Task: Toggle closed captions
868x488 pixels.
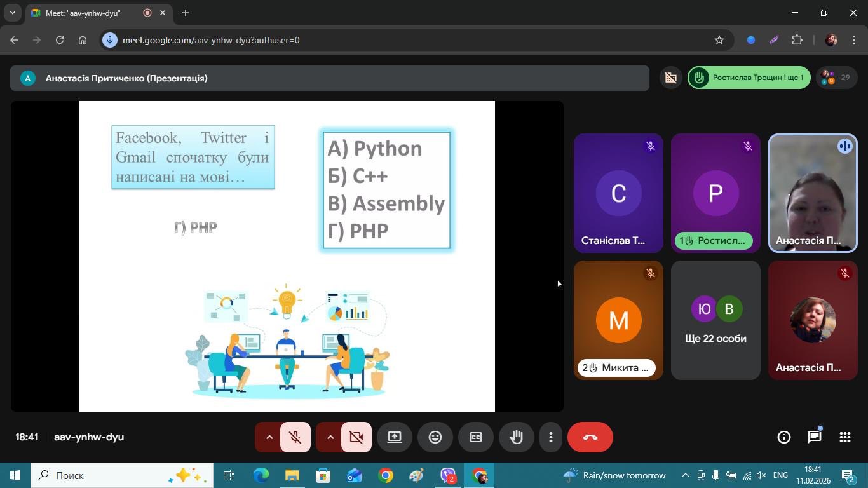Action: pyautogui.click(x=476, y=437)
